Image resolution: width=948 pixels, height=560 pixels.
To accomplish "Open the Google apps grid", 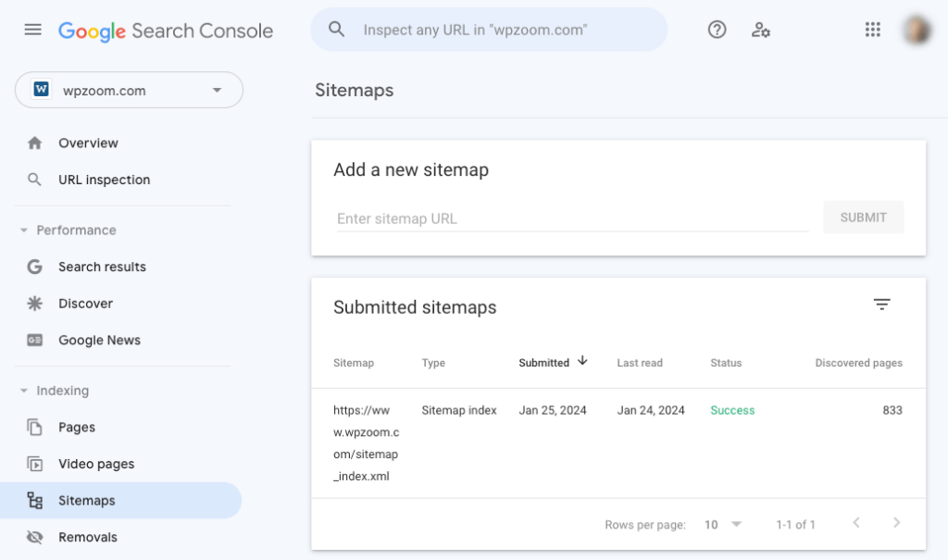I will tap(872, 29).
